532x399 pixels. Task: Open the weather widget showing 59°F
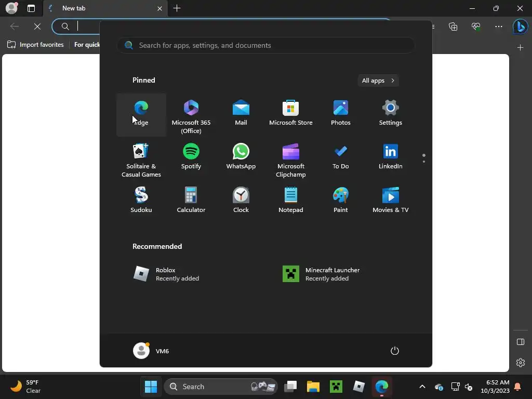coord(26,386)
